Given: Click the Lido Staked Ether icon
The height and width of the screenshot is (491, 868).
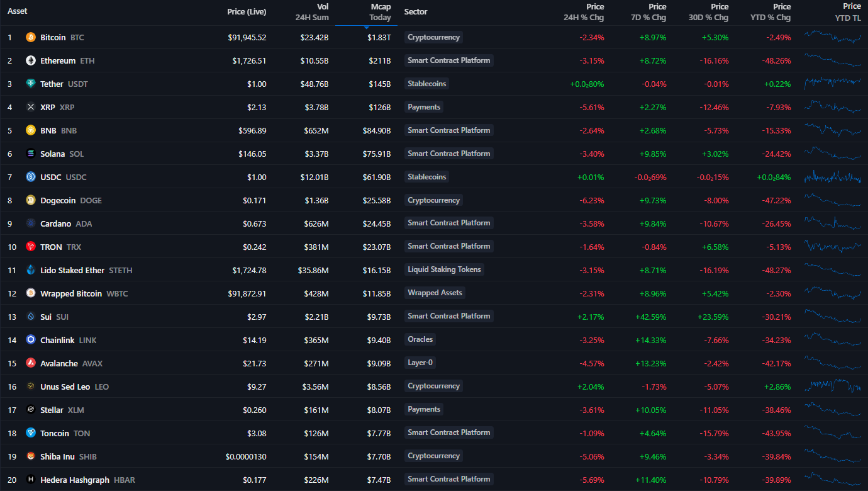Looking at the screenshot, I should tap(30, 271).
